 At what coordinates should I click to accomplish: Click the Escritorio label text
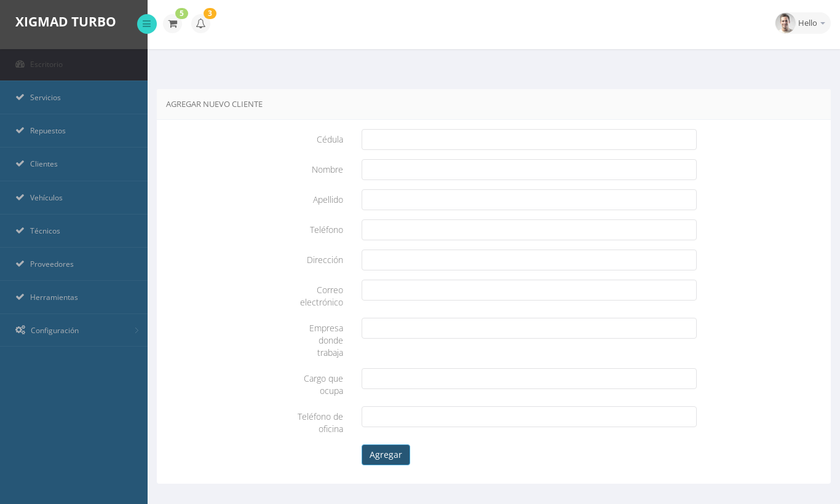point(46,65)
